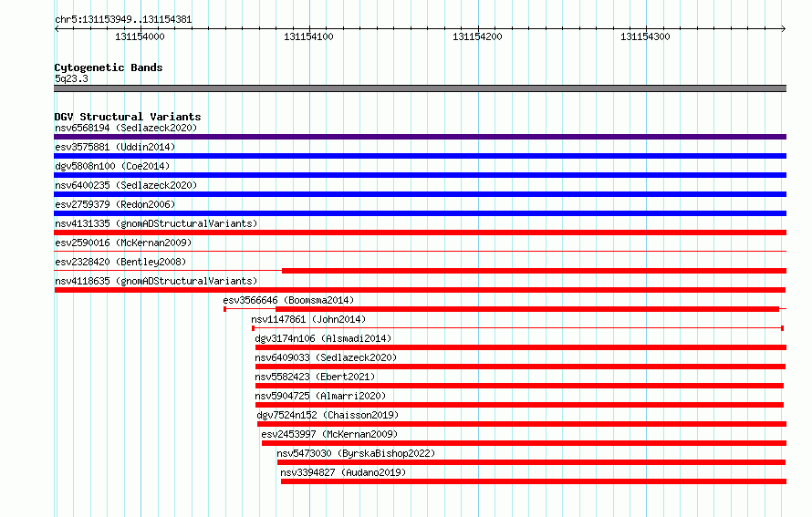Click the 131154100 ruler position
Viewport: 812px width, 517px height.
(308, 36)
